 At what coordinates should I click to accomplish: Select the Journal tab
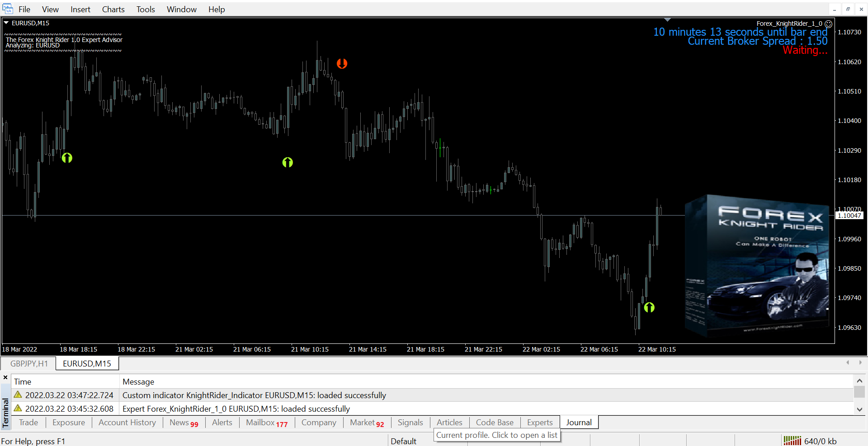pyautogui.click(x=579, y=423)
